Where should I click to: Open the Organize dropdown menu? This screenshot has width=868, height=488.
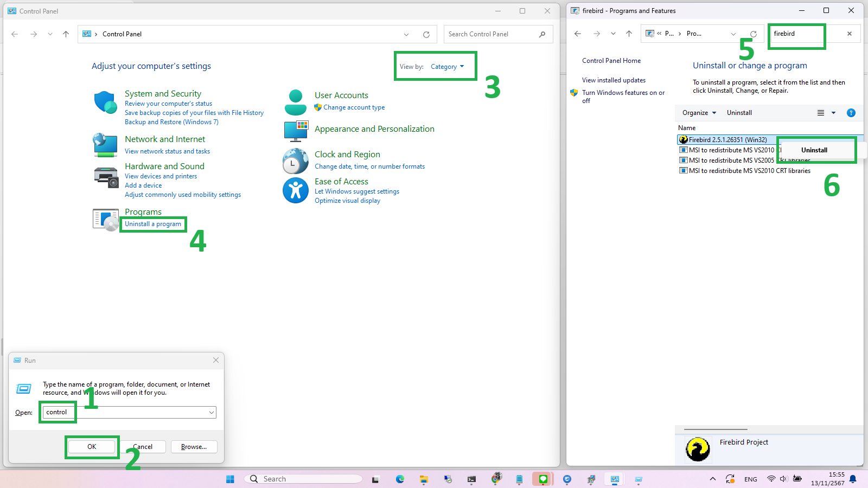[699, 113]
